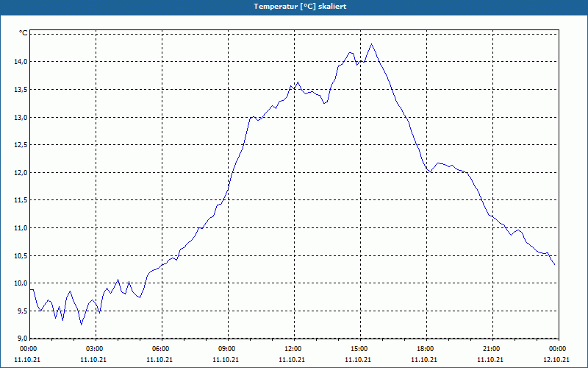Click the °C unit label on the axis
The image size is (588, 368).
coord(24,33)
